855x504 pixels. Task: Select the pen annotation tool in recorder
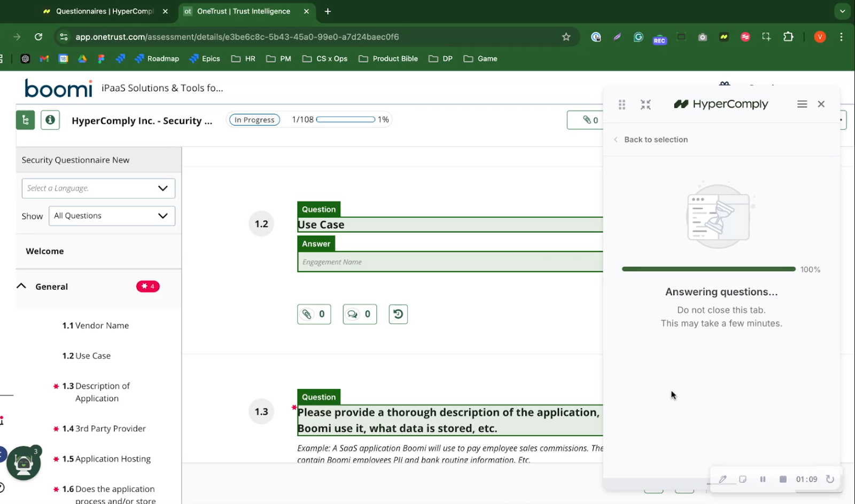pyautogui.click(x=722, y=479)
